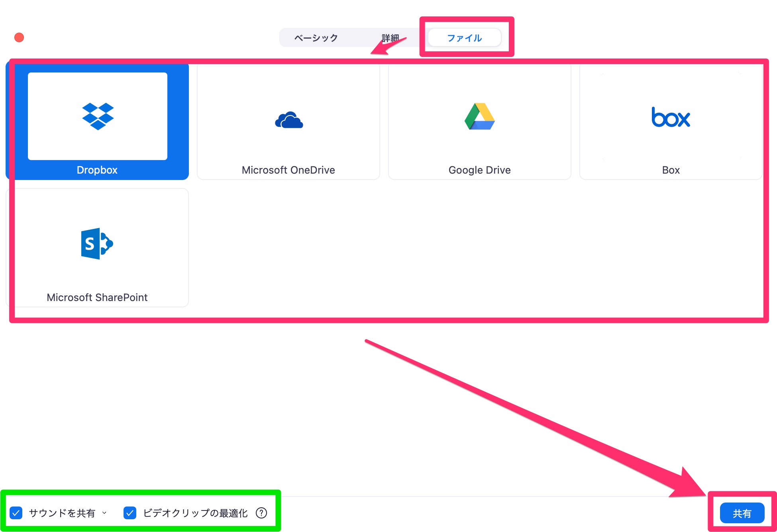The image size is (777, 532).
Task: Click the Dropbox label text
Action: pos(97,170)
